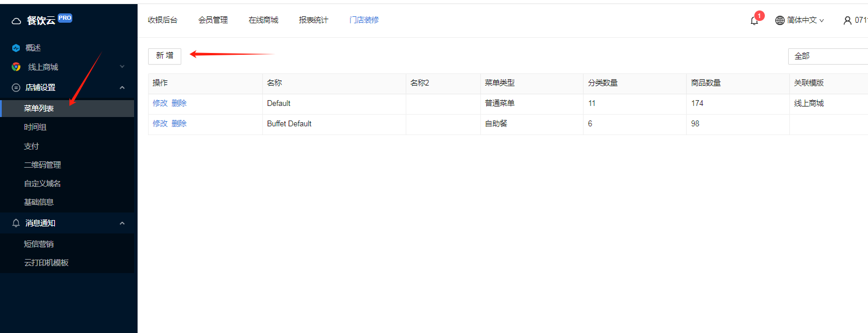Switch to the 报表统计 tab

[x=314, y=20]
